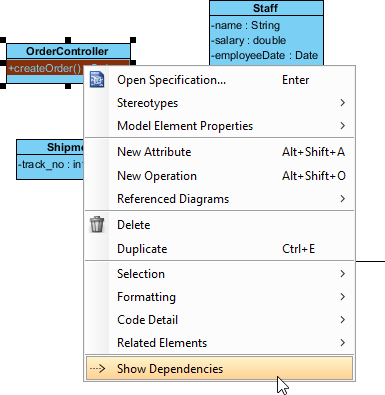Click the Delete trash can icon
Image resolution: width=385 pixels, height=395 pixels.
(x=97, y=224)
